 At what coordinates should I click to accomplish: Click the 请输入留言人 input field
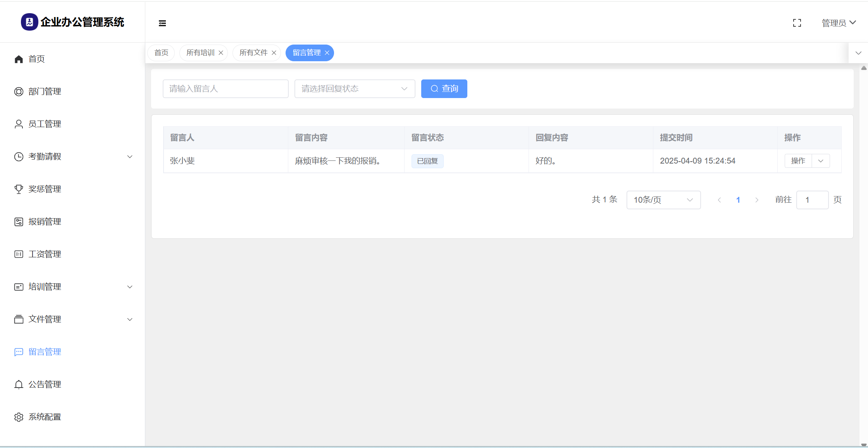pos(226,89)
